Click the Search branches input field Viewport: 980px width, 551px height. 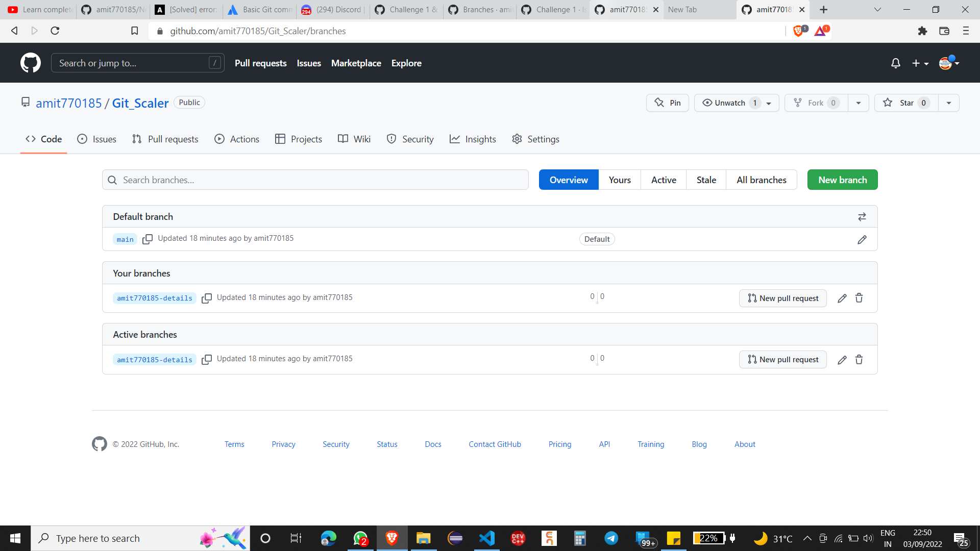[x=315, y=180]
